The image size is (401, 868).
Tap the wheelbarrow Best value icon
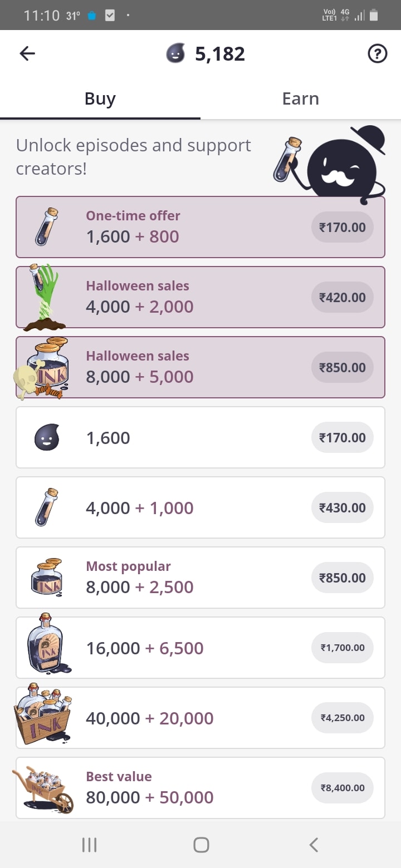(43, 788)
